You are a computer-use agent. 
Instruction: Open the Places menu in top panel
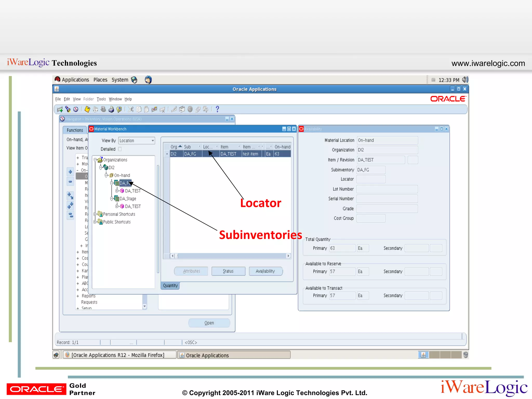click(x=100, y=80)
